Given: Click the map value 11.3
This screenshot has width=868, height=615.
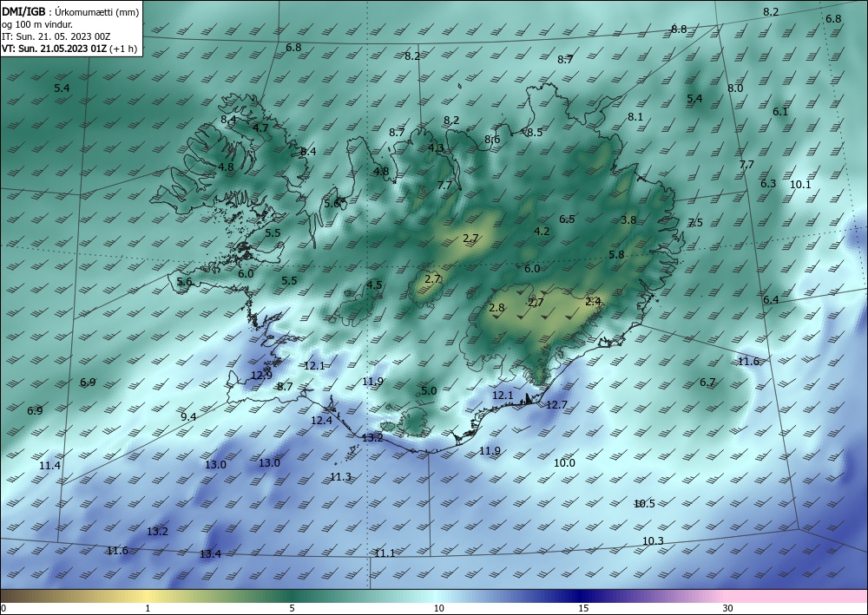Looking at the screenshot, I should coord(340,477).
